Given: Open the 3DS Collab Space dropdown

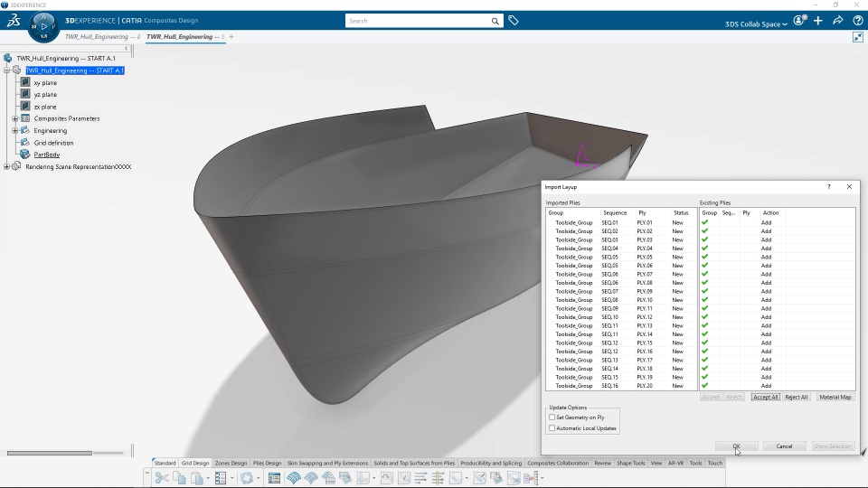Looking at the screenshot, I should tap(756, 23).
